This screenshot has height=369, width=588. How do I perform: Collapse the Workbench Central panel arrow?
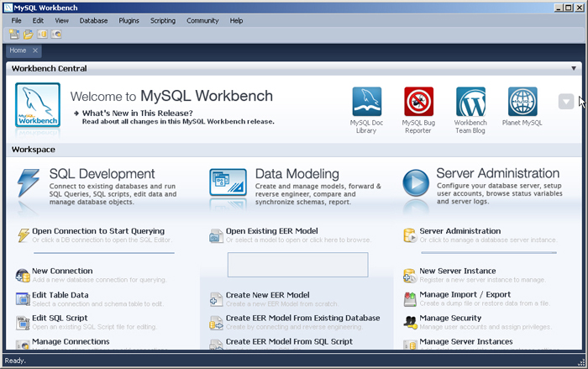(x=574, y=68)
